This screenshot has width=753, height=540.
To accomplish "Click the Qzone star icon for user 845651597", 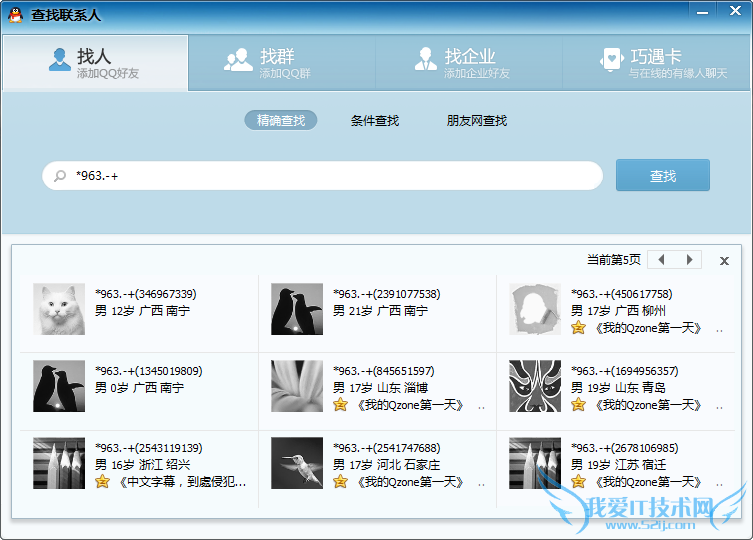I will tap(340, 405).
